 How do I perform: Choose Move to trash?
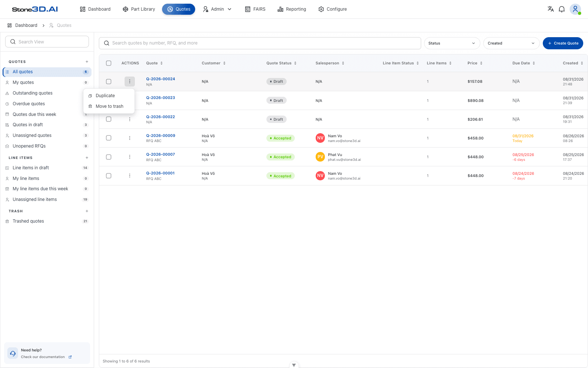click(109, 106)
